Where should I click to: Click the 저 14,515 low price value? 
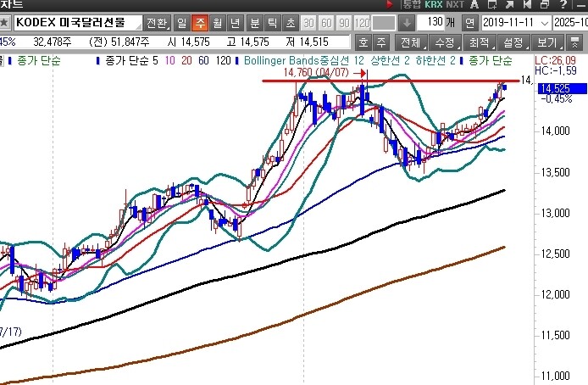[x=307, y=42]
